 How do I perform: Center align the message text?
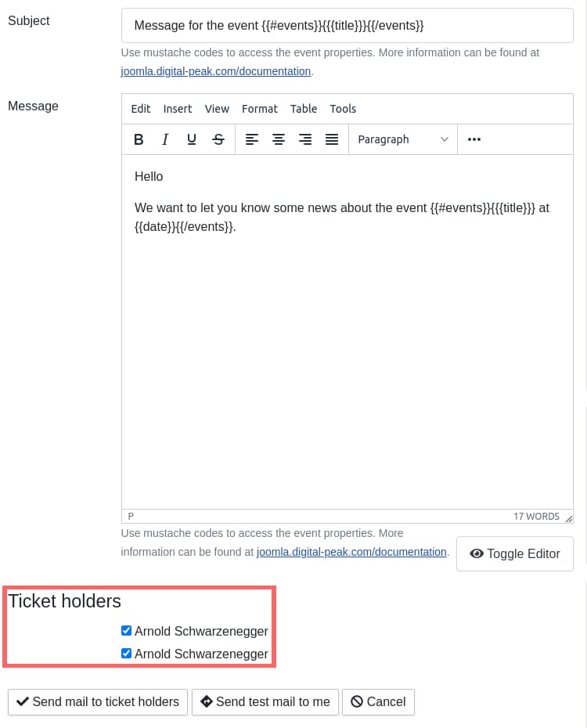pyautogui.click(x=279, y=139)
